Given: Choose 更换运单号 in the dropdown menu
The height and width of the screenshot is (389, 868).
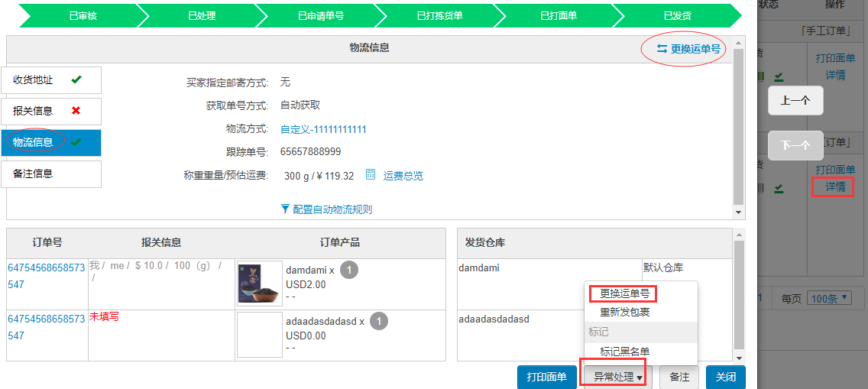Looking at the screenshot, I should (624, 293).
